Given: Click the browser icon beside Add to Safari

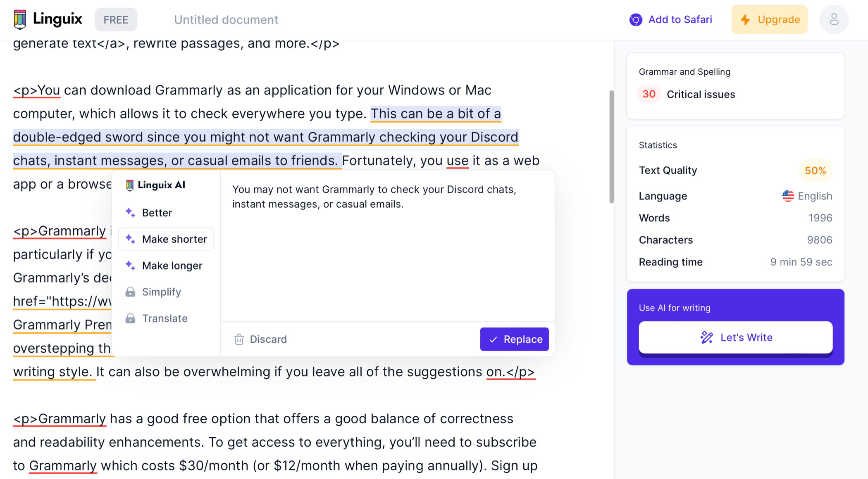Looking at the screenshot, I should [636, 20].
